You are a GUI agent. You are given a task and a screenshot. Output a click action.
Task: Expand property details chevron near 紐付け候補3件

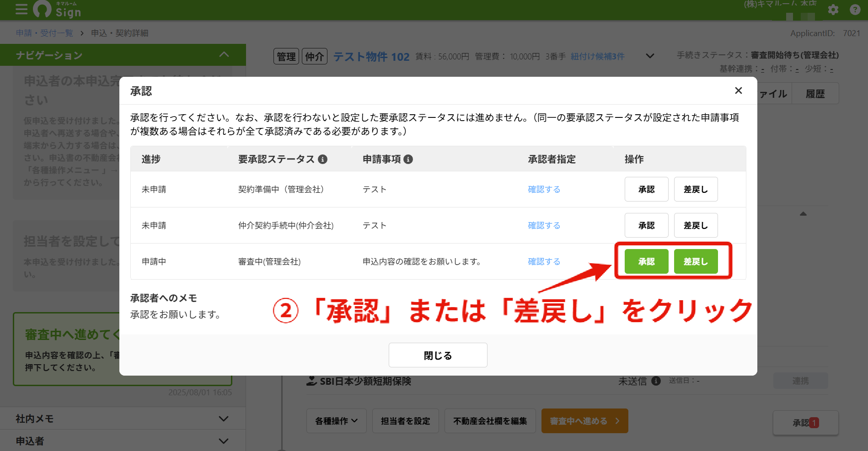pyautogui.click(x=650, y=56)
